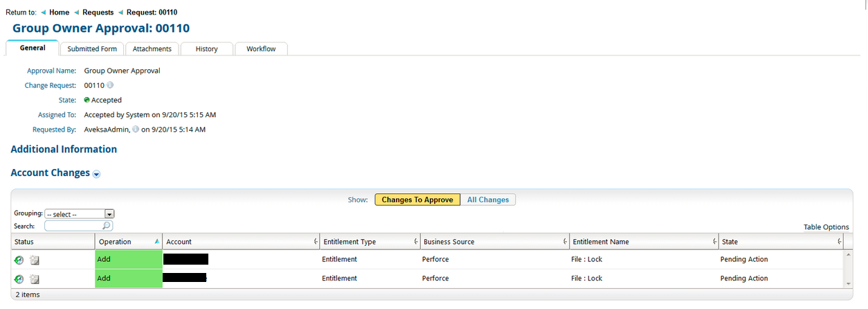Open the Workflow tab
Viewport: 868px width, 309px height.
tap(261, 49)
